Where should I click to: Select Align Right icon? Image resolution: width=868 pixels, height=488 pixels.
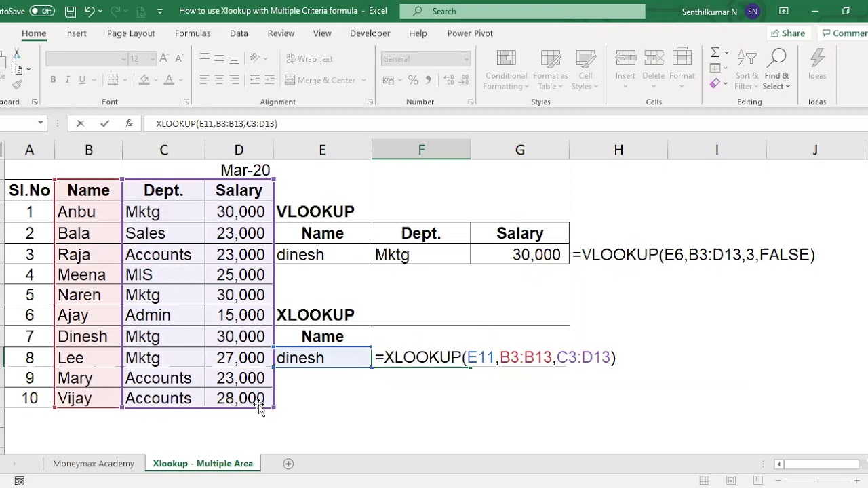[234, 80]
